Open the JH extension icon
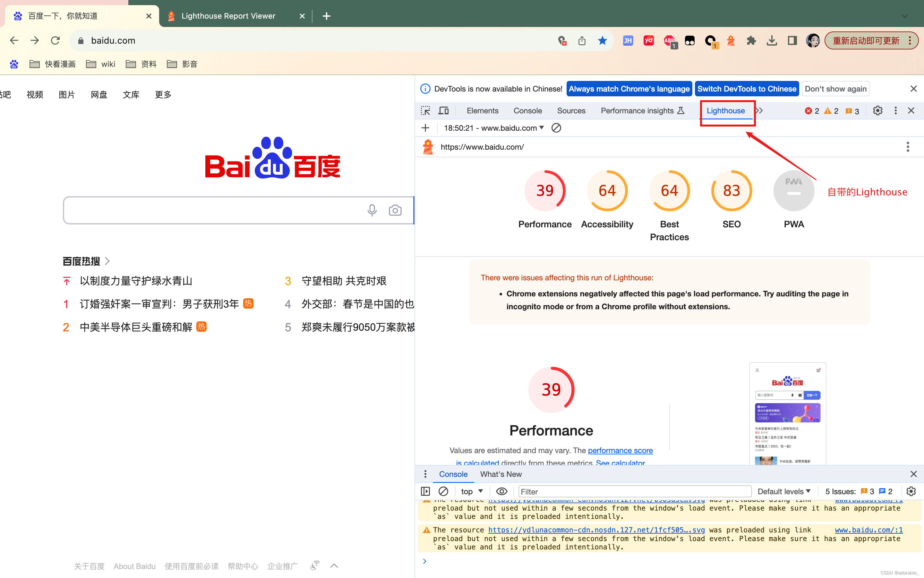This screenshot has height=578, width=924. click(x=628, y=40)
